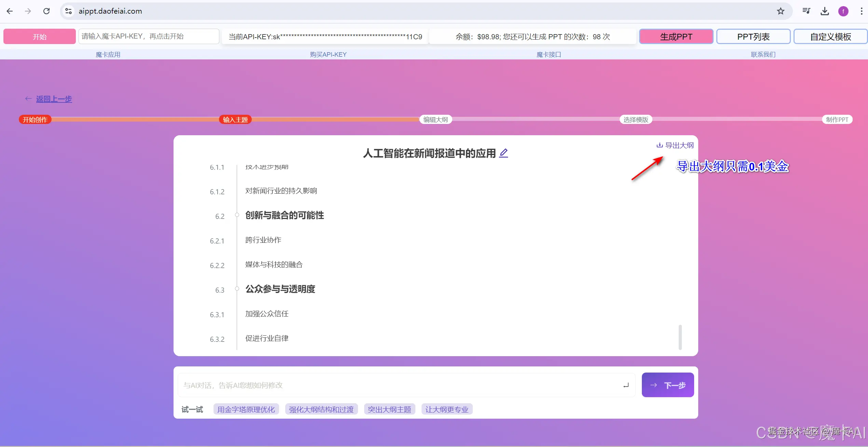Reload the page with refresh icon
Screen dimensions: 868x447
pyautogui.click(x=46, y=11)
